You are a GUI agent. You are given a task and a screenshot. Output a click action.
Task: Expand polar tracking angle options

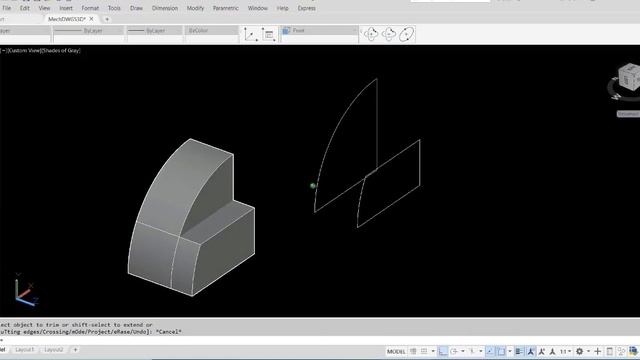click(463, 351)
